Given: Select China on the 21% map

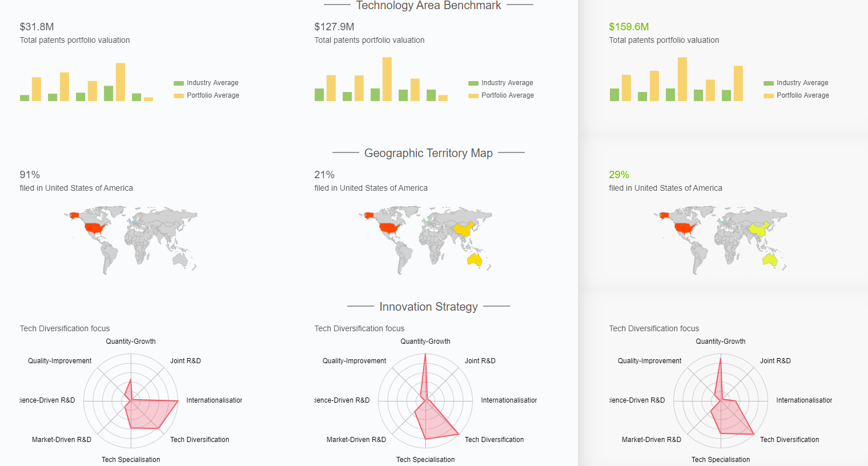Looking at the screenshot, I should 463,229.
